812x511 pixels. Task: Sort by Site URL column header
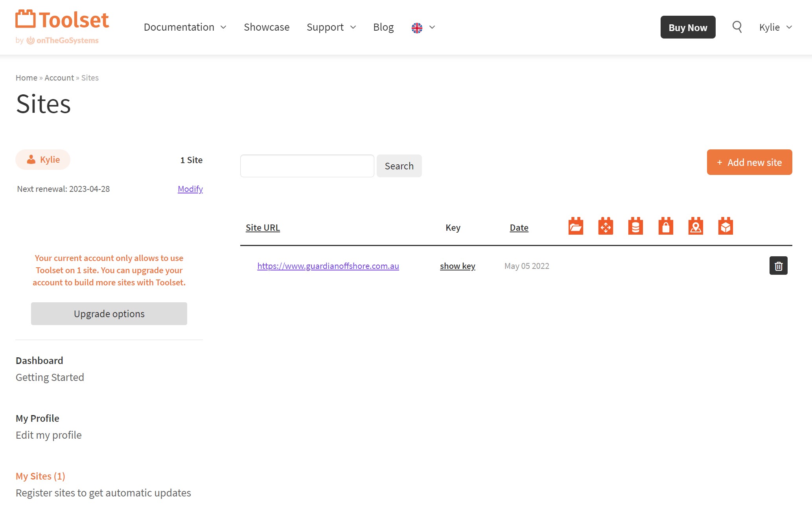(263, 228)
